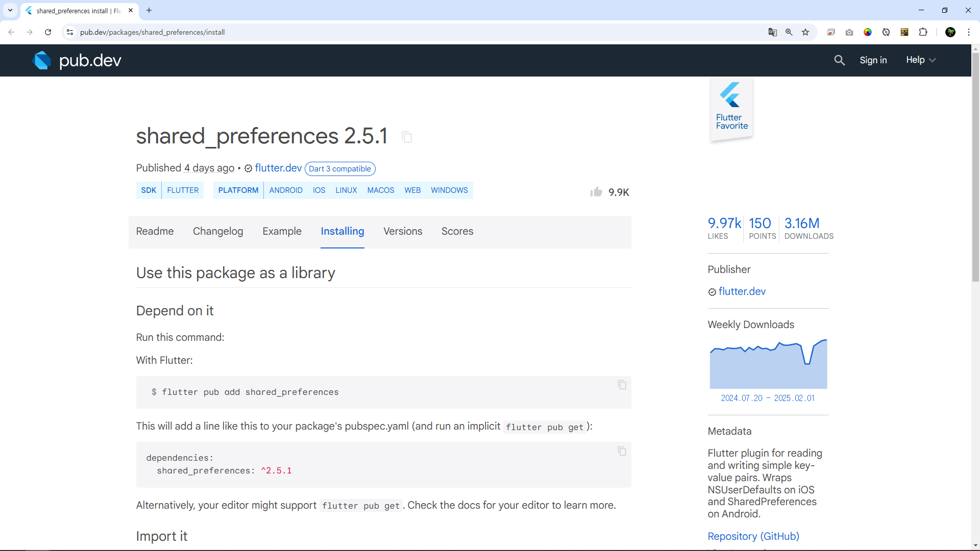
Task: Bookmark this page with the star
Action: 805,32
